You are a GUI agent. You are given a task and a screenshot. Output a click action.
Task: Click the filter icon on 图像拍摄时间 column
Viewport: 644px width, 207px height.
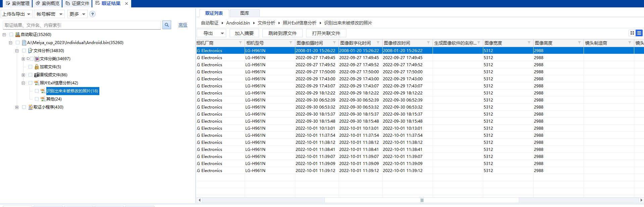tap(334, 43)
